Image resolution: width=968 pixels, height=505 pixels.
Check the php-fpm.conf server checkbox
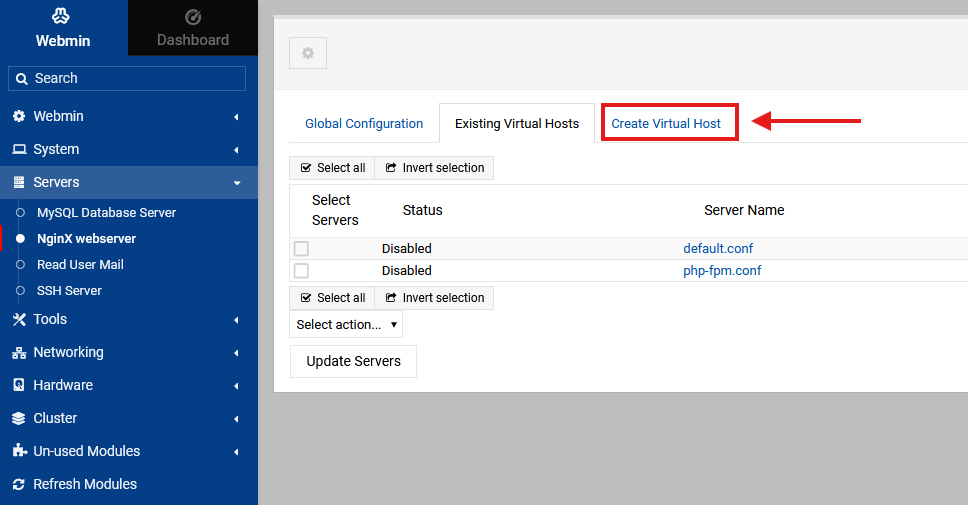point(301,271)
